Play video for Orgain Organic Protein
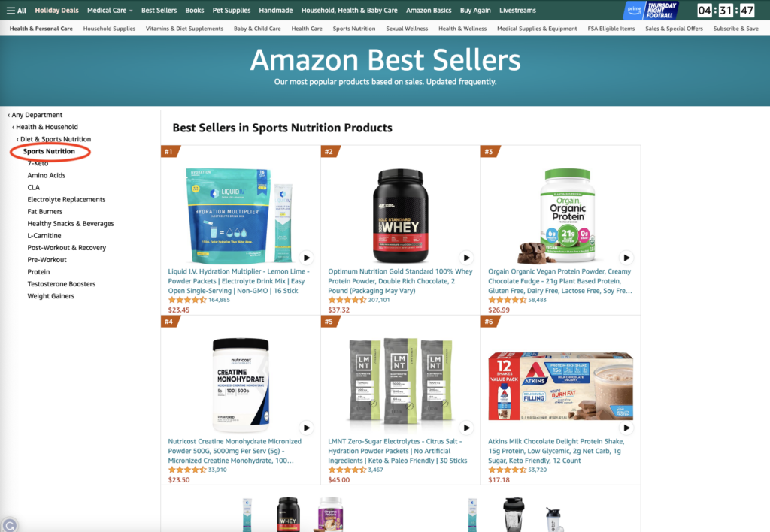770x532 pixels. [x=626, y=258]
